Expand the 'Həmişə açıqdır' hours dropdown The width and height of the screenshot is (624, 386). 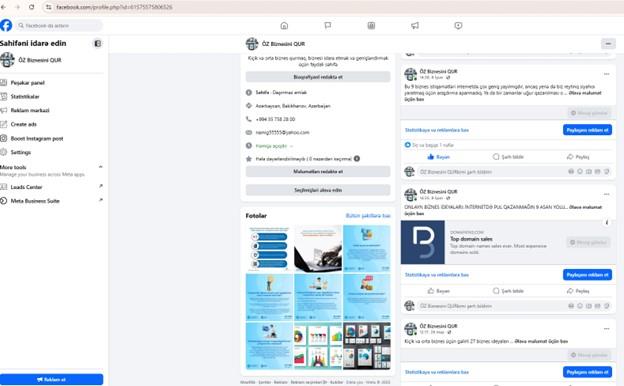coord(292,146)
